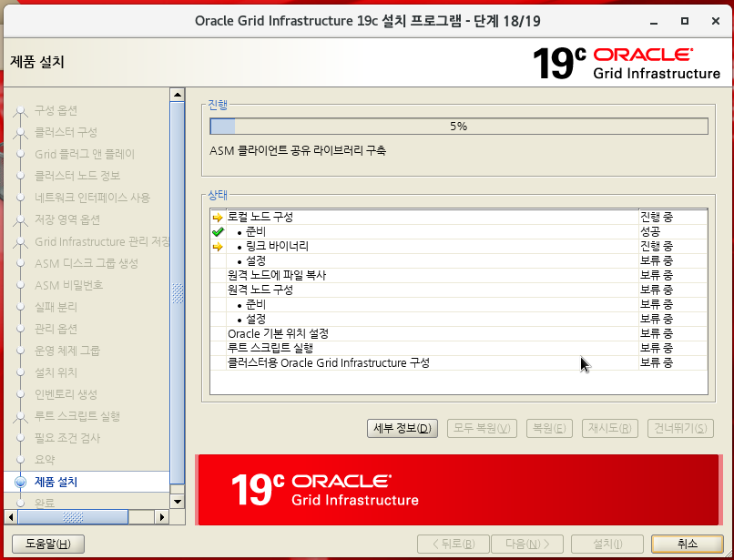The image size is (734, 560).
Task: Select the 인벤토리 생성 step
Action: coord(66,394)
